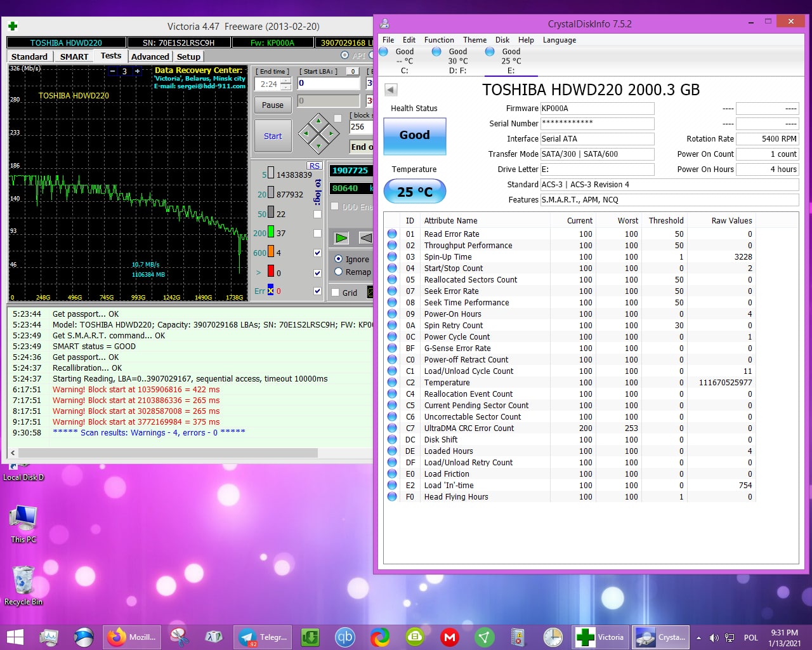The width and height of the screenshot is (812, 650).
Task: Click the plus button on the graph scale
Action: (136, 71)
